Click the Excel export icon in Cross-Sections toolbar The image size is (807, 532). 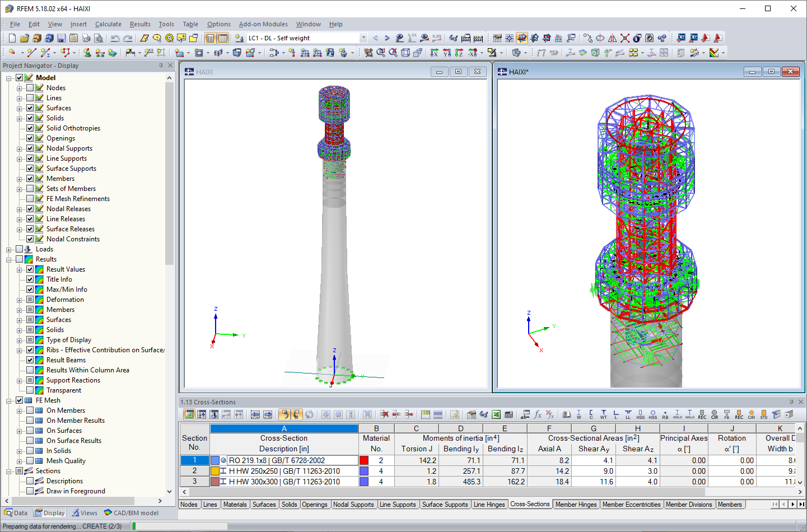coord(496,414)
